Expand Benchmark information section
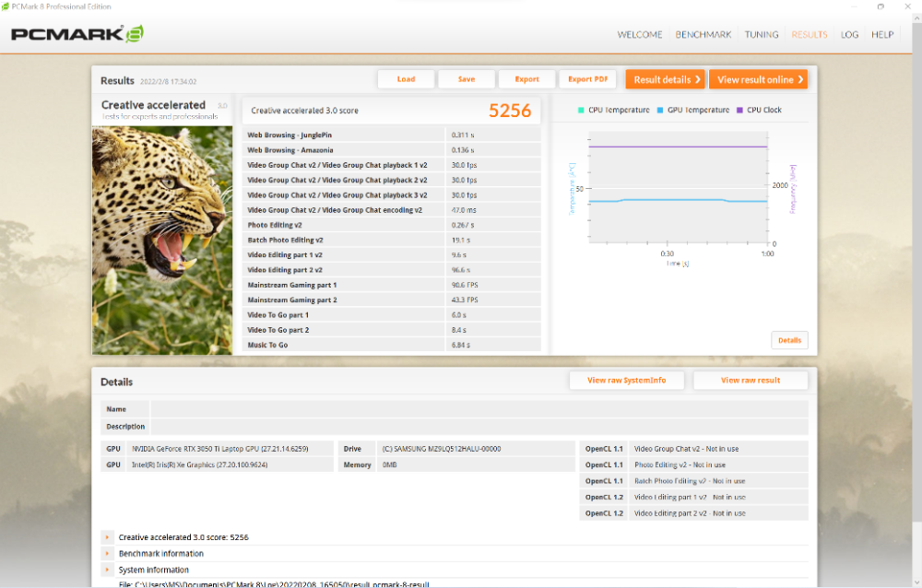The height and width of the screenshot is (588, 922). (x=107, y=554)
